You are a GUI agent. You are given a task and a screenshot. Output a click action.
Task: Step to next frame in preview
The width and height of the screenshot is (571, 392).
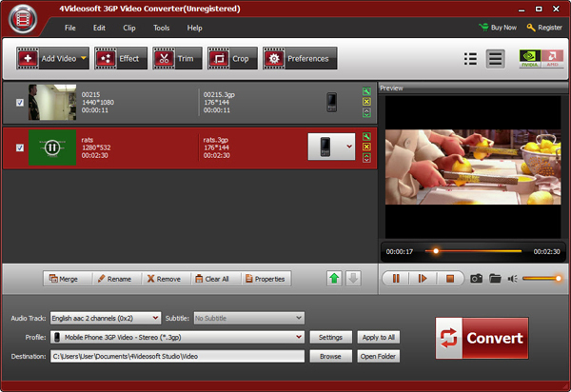click(x=423, y=279)
